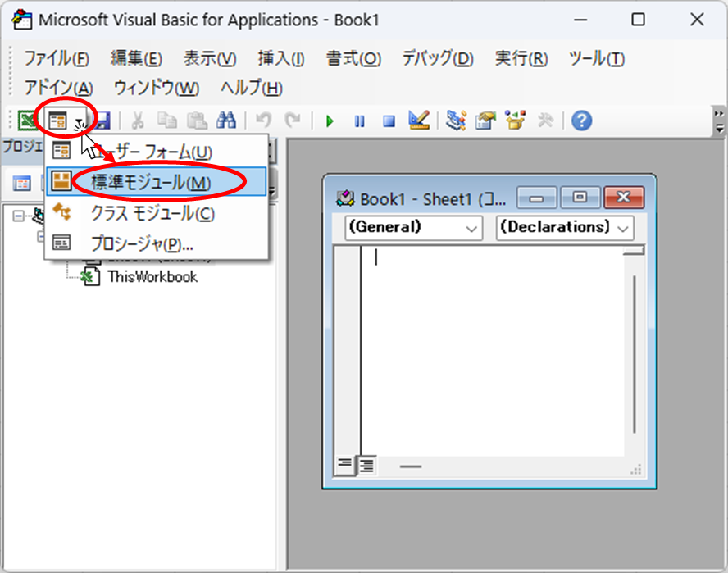Viewport: 728px width, 573px height.
Task: Open the ツール(T) menu
Action: tap(597, 59)
